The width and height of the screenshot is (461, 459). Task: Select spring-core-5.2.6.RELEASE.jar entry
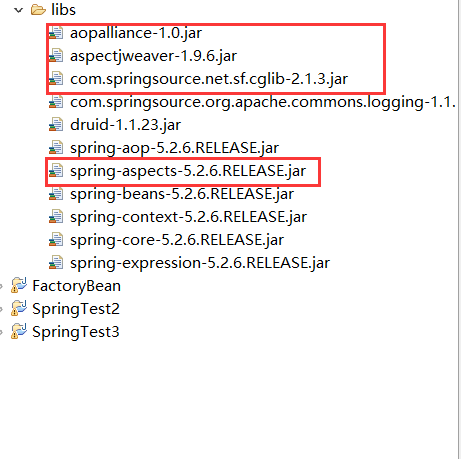coord(166,240)
